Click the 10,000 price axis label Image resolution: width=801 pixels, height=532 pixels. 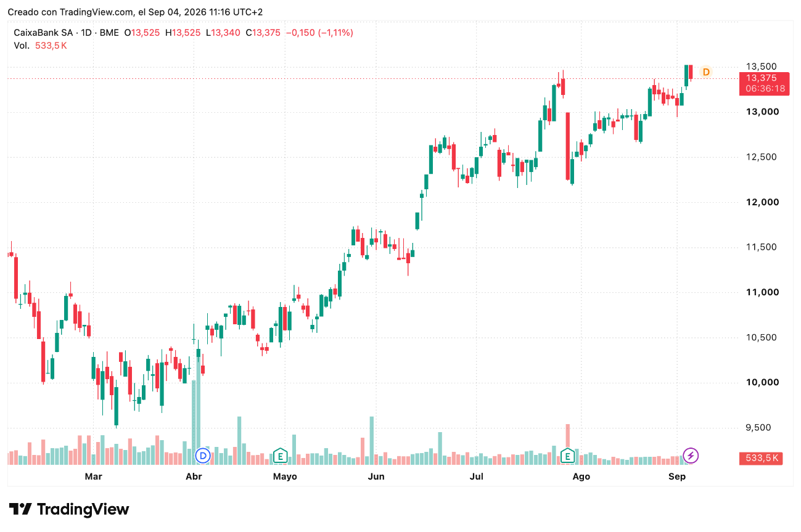(x=762, y=382)
